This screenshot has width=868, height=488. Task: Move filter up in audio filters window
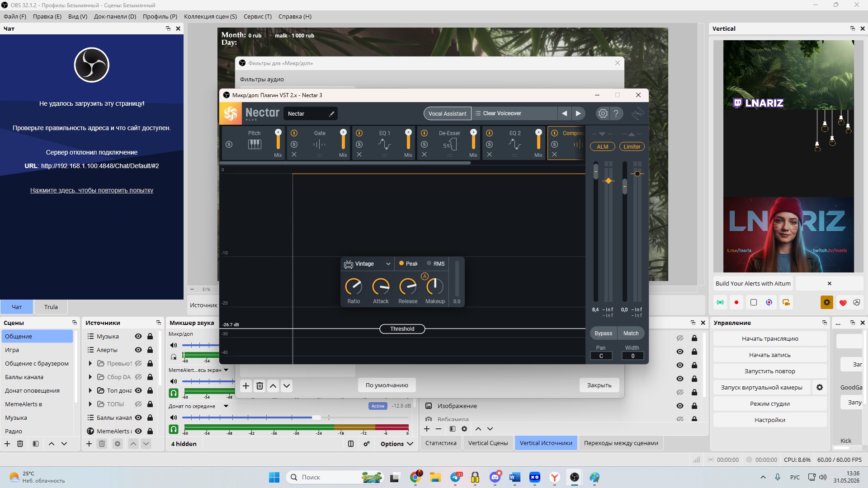click(x=273, y=385)
